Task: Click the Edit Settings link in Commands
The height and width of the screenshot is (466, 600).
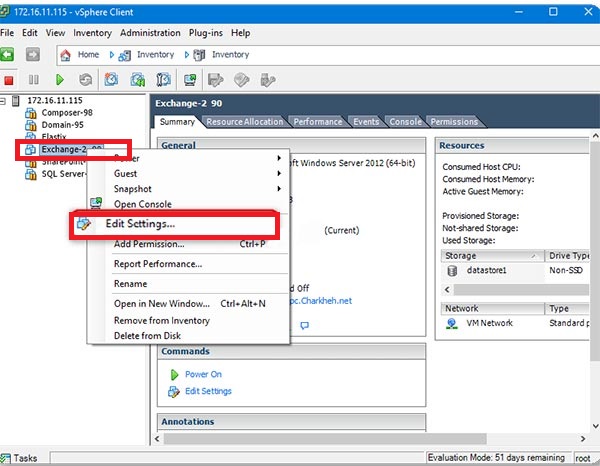Action: pos(208,391)
